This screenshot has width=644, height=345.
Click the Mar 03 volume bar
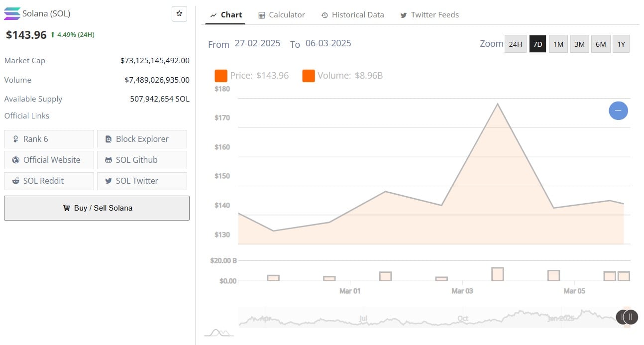tap(441, 279)
